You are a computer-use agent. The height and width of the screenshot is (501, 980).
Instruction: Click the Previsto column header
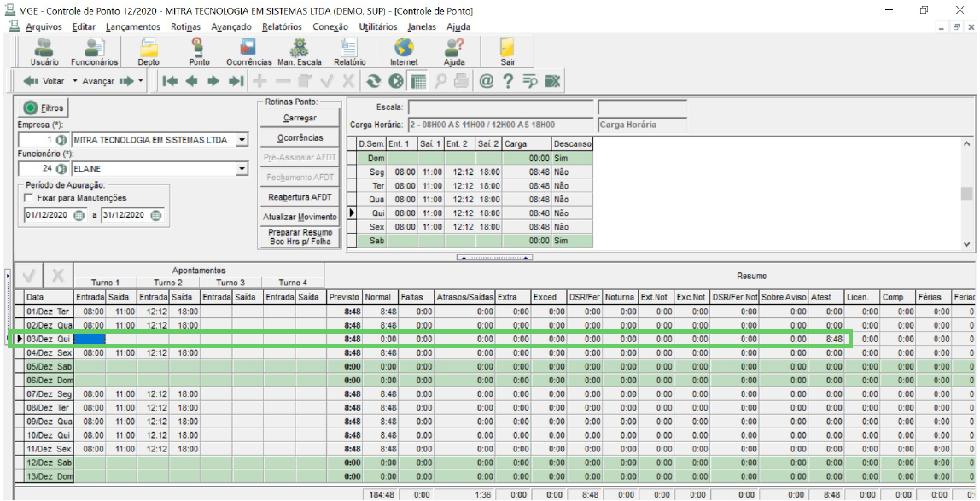pyautogui.click(x=345, y=297)
